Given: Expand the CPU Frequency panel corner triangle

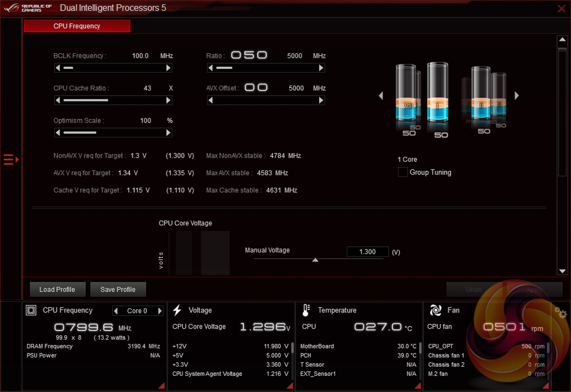Looking at the screenshot, I should [161, 386].
